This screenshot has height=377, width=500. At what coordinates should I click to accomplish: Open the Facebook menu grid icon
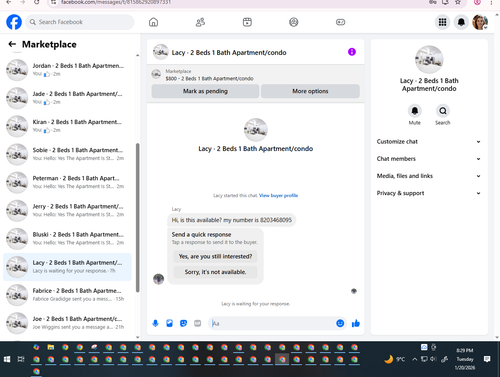pos(442,22)
